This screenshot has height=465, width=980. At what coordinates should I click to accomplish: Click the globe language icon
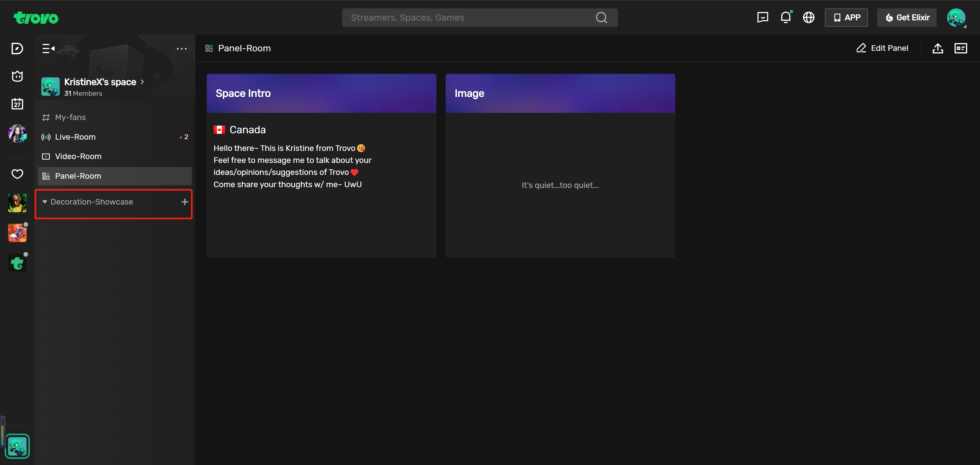(x=808, y=18)
